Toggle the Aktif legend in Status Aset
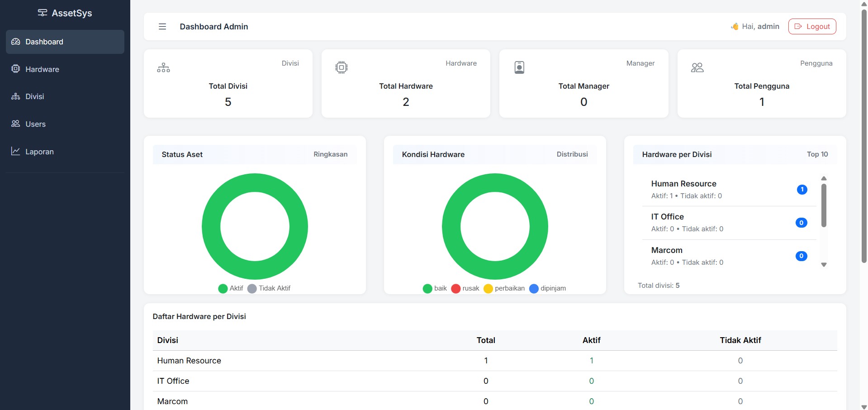Viewport: 868px width, 410px height. tap(231, 288)
